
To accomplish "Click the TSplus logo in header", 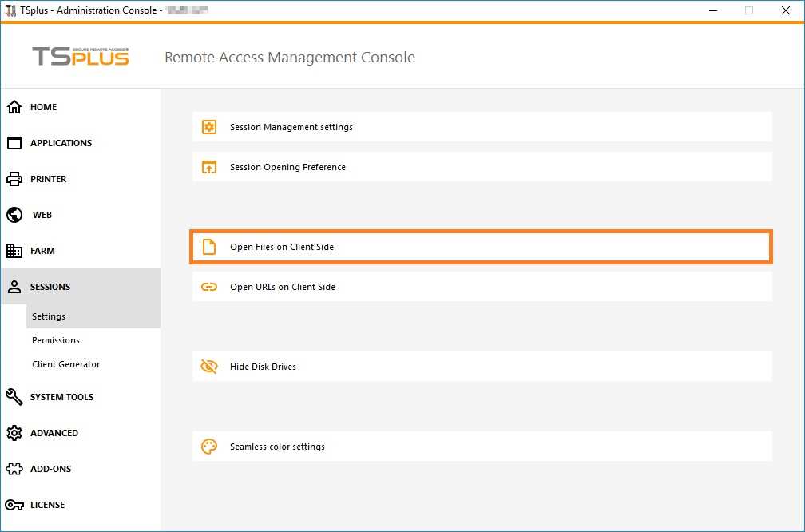I will [81, 57].
